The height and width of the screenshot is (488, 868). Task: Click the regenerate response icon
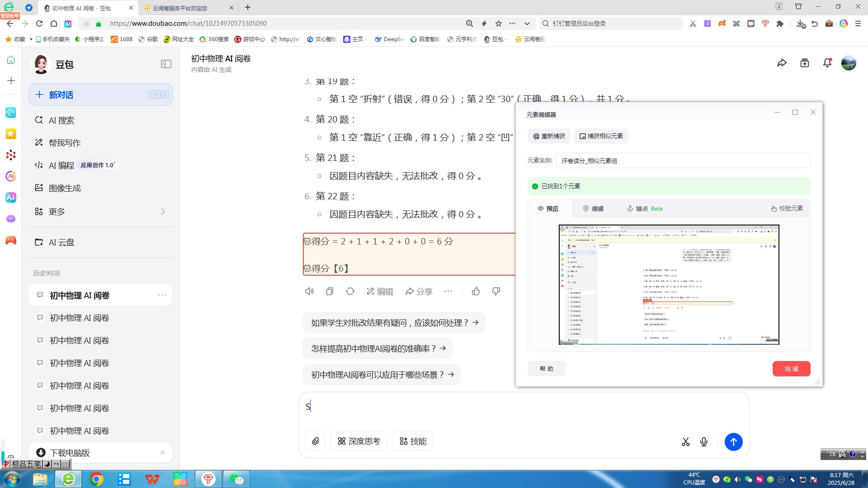pos(350,291)
